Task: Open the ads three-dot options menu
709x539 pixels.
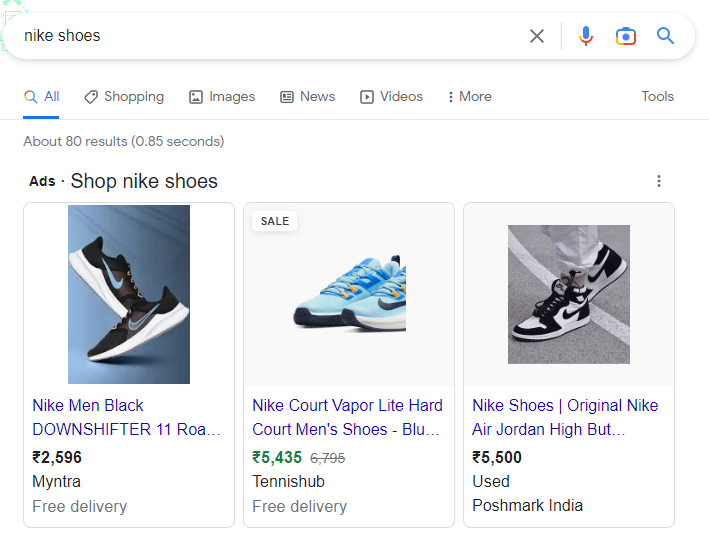Action: [659, 181]
